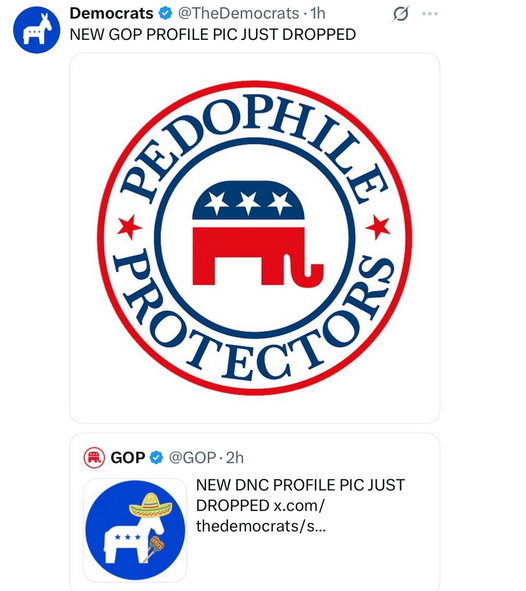Open the x.com/thedemocrats link in quote

[x=260, y=516]
